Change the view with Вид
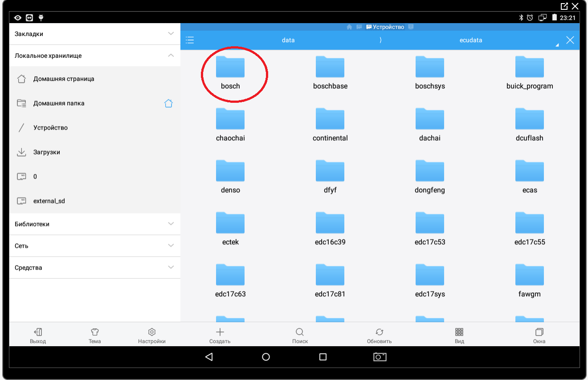The width and height of the screenshot is (588, 380). pos(459,336)
